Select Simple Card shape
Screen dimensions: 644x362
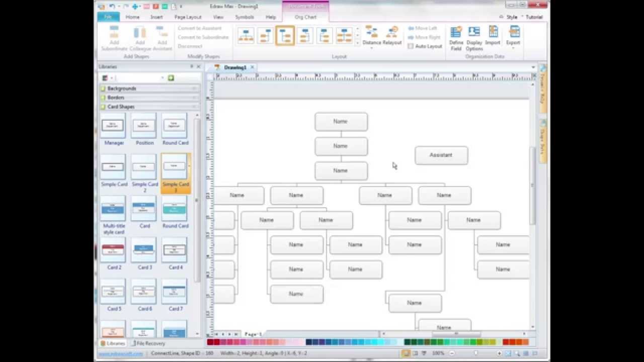[113, 167]
